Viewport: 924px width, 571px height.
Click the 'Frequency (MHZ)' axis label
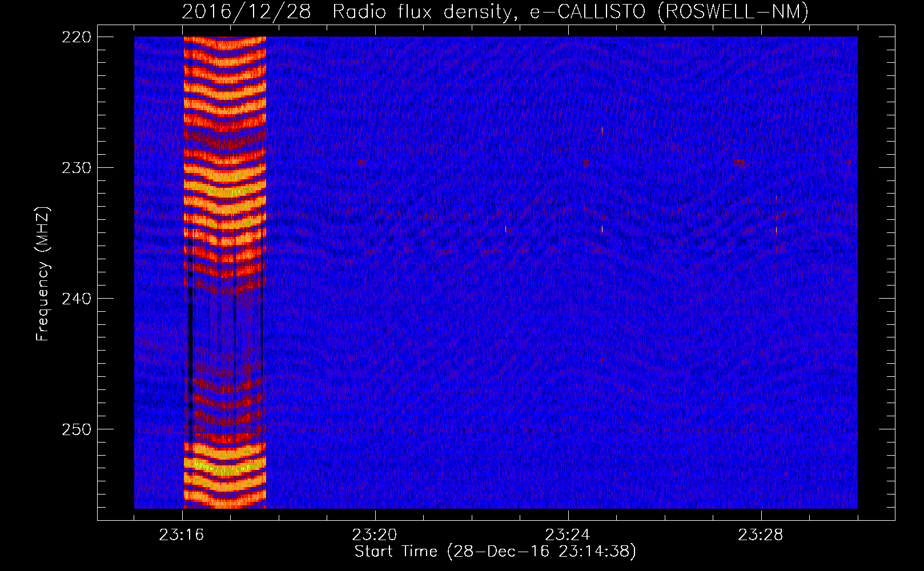point(43,274)
